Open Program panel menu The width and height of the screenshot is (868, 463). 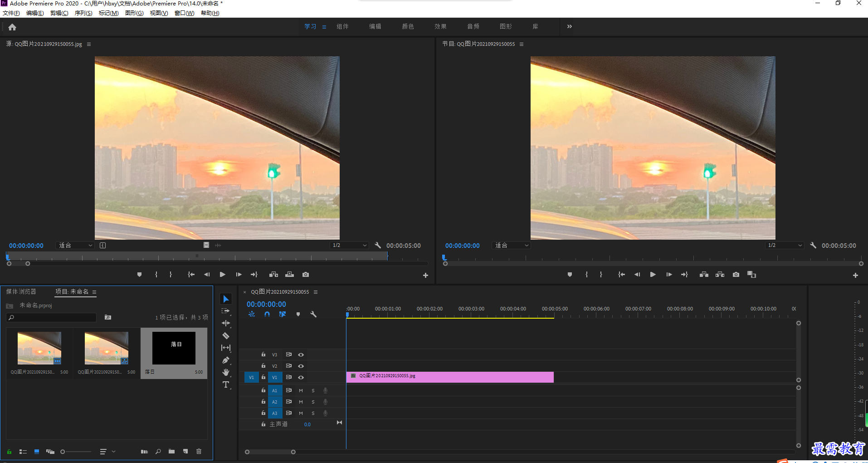[522, 44]
